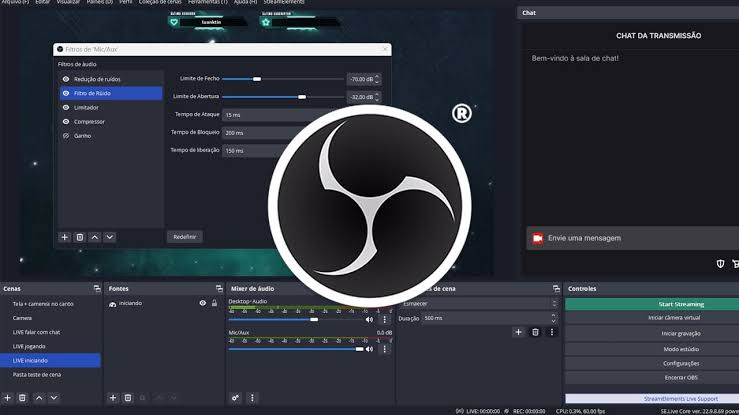Add a new source in Fontes panel
This screenshot has height=415, width=739.
click(x=113, y=398)
